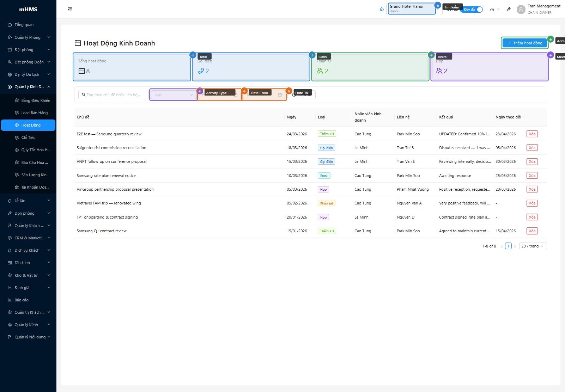565x392 pixels.
Task: Open the Loại activity type dropdown
Action: [x=173, y=94]
